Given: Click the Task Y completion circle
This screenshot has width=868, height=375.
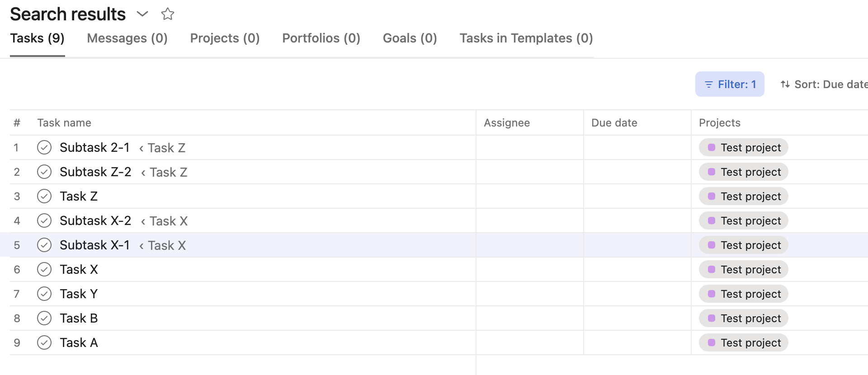Looking at the screenshot, I should click(x=44, y=294).
